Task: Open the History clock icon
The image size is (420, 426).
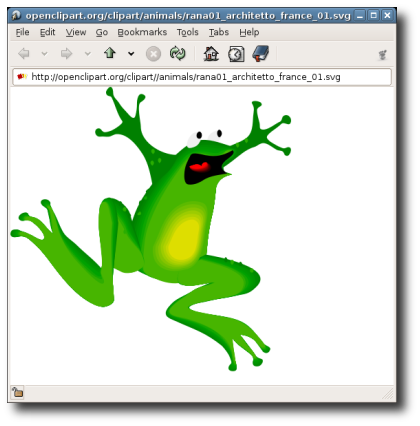Action: (x=236, y=54)
